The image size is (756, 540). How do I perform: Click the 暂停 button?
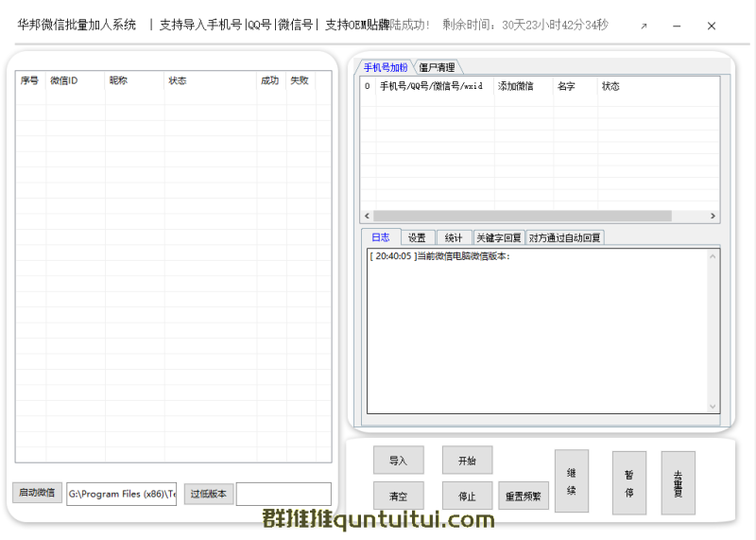[629, 482]
